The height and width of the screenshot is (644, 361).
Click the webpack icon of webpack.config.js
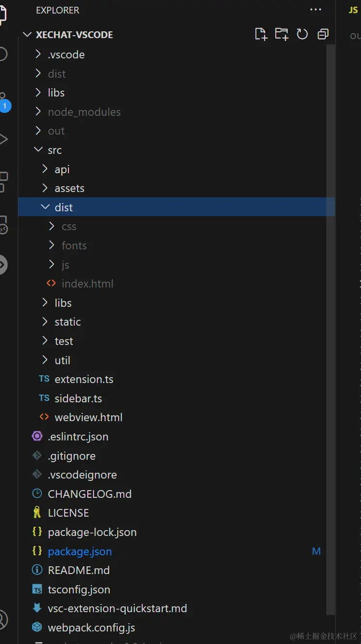(37, 628)
